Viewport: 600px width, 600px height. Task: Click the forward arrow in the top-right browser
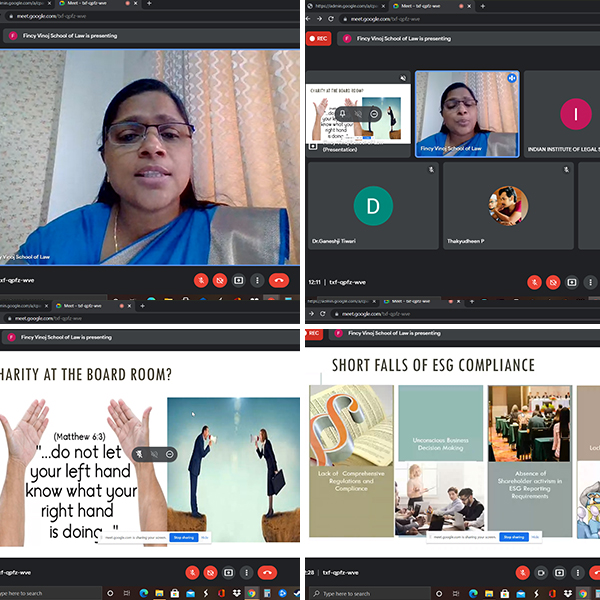[x=319, y=19]
